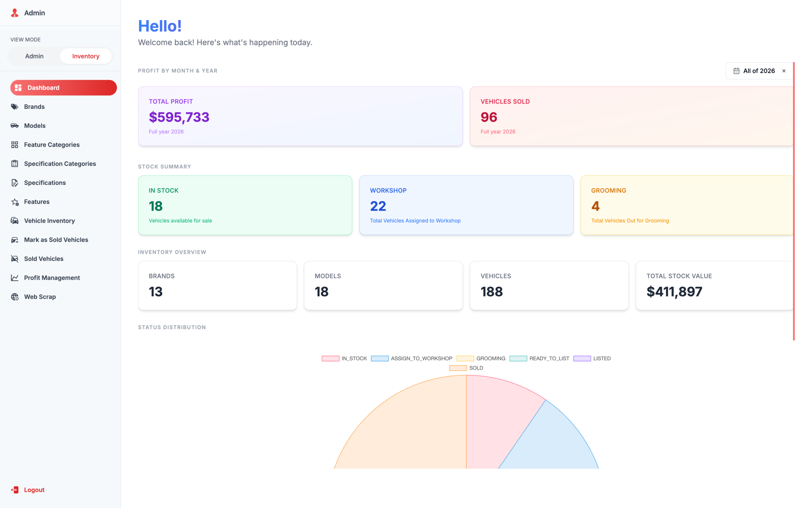Click the Dashboard grid icon

(18, 88)
